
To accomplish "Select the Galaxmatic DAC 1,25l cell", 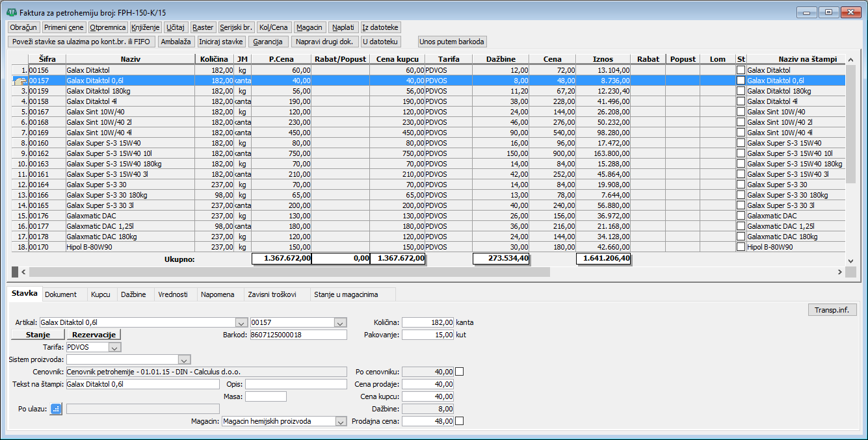I will click(x=130, y=226).
